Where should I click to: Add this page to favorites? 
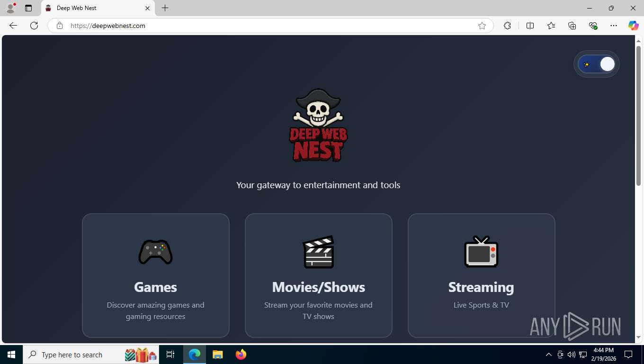482,26
